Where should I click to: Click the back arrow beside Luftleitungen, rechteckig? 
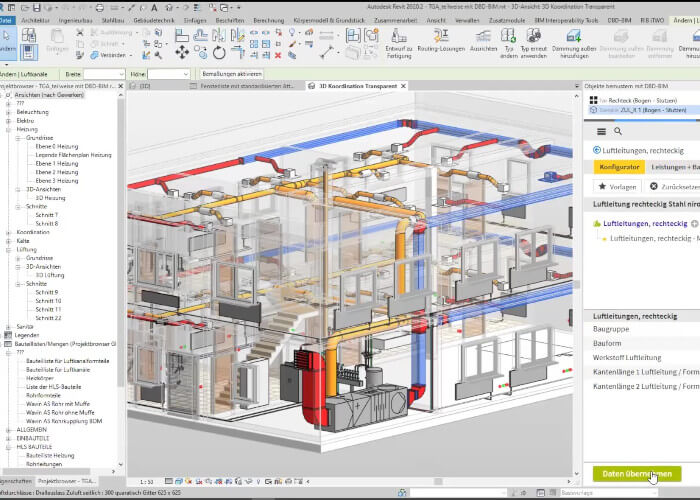(596, 150)
